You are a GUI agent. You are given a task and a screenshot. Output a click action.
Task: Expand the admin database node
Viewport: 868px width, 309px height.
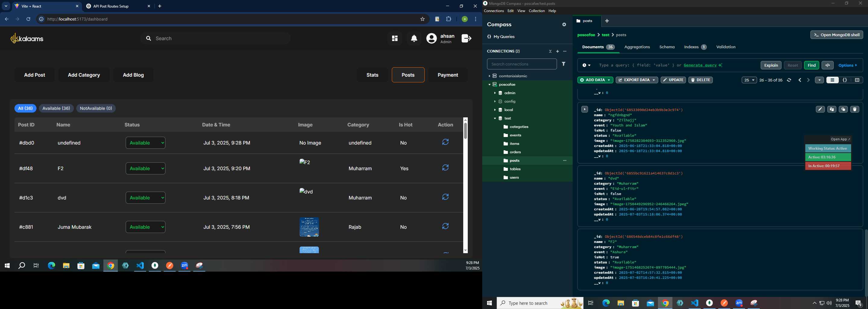(495, 93)
